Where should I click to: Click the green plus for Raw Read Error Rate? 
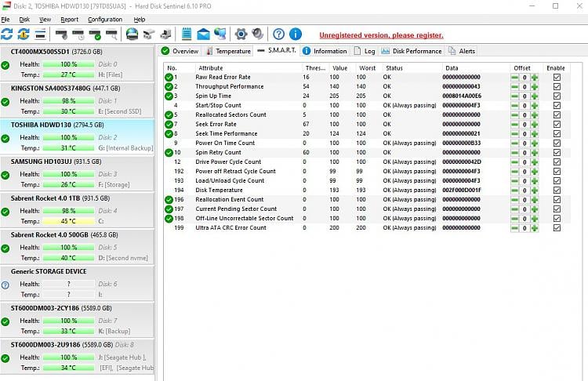(535, 78)
